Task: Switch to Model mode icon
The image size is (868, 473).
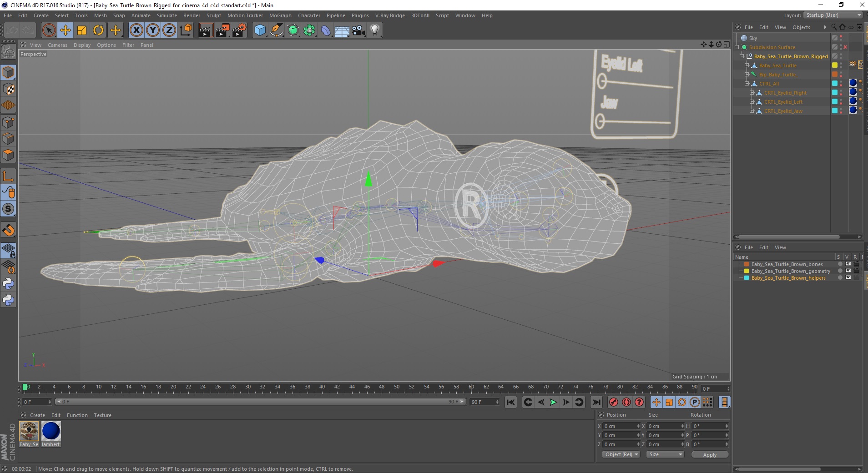Action: coord(8,73)
